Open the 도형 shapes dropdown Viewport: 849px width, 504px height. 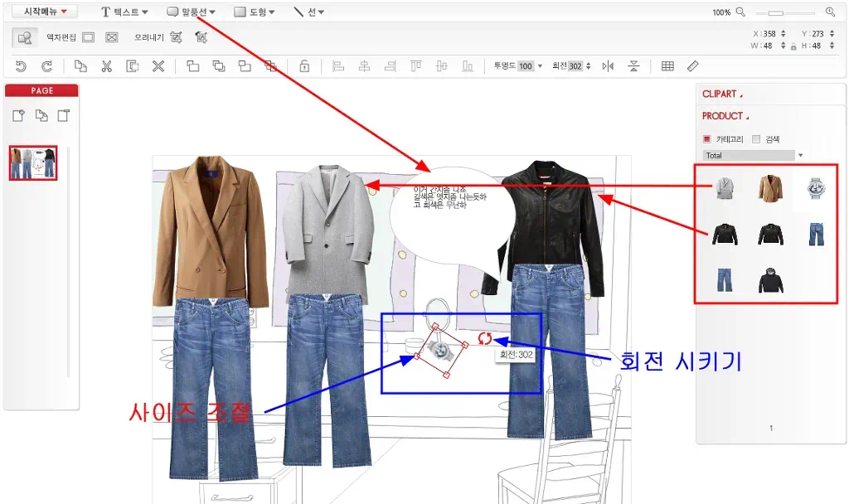pyautogui.click(x=255, y=12)
